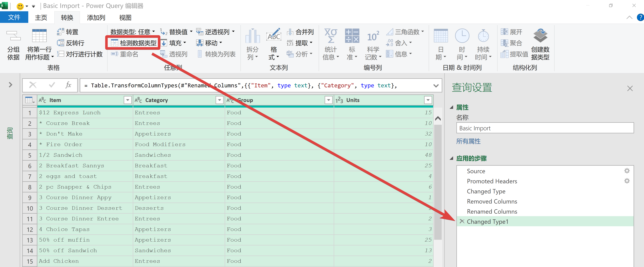The image size is (644, 267).
Task: Open the Home (主页) ribbon tab
Action: pyautogui.click(x=41, y=18)
